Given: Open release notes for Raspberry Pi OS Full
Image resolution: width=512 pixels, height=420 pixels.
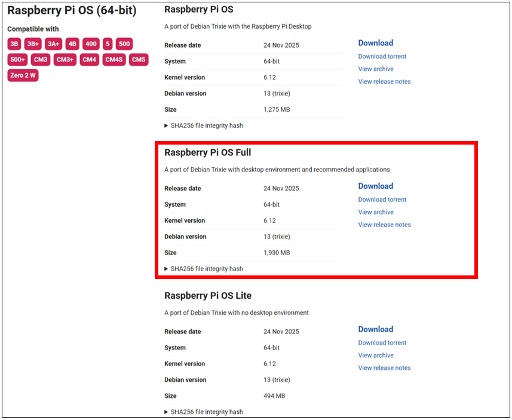Looking at the screenshot, I should 384,225.
